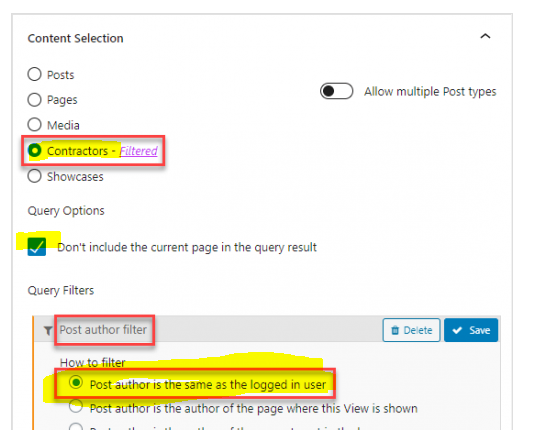Click the funnel filter icon
The height and width of the screenshot is (430, 537).
point(48,330)
